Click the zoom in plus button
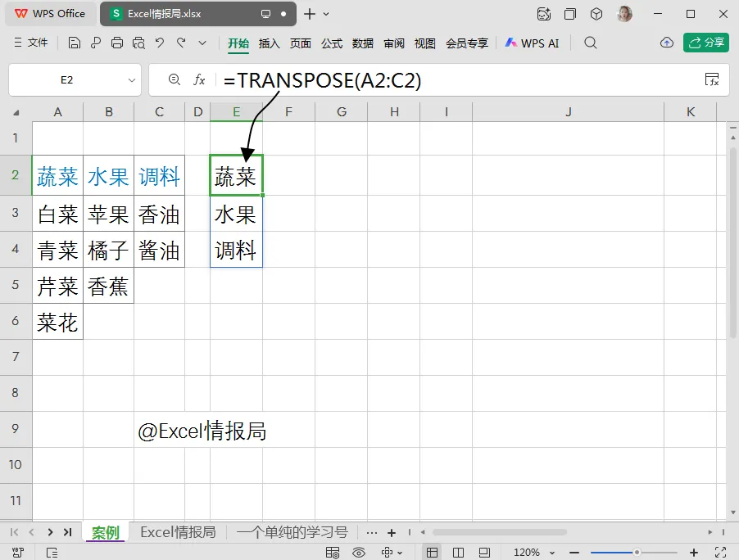 click(x=694, y=552)
